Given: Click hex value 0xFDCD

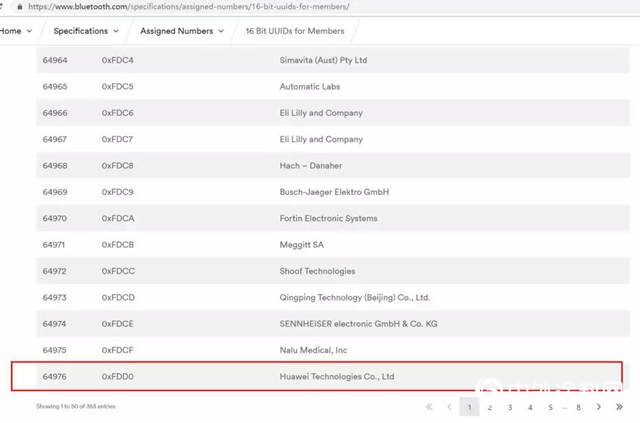Looking at the screenshot, I should pyautogui.click(x=118, y=297).
